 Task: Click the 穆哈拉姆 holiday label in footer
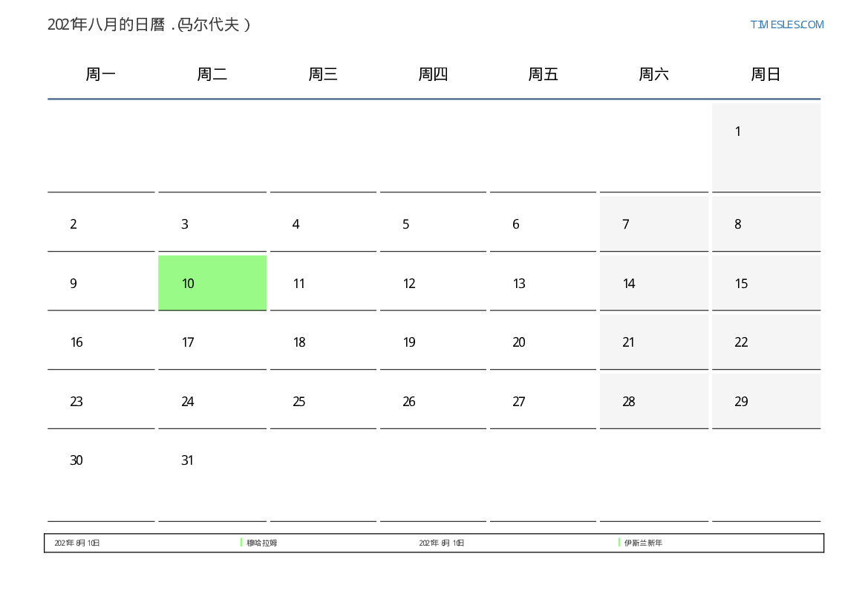(262, 543)
